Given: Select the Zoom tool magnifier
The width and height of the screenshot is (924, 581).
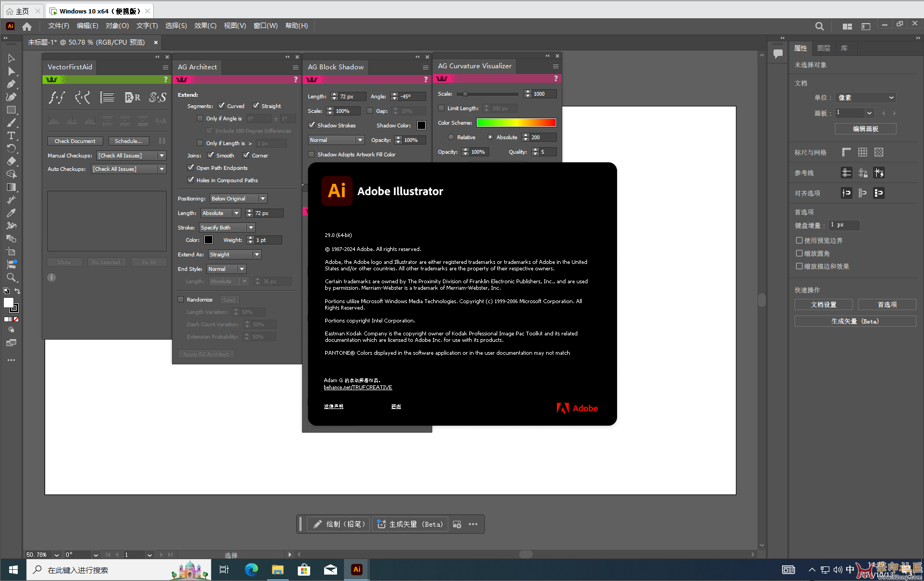Looking at the screenshot, I should pos(11,277).
